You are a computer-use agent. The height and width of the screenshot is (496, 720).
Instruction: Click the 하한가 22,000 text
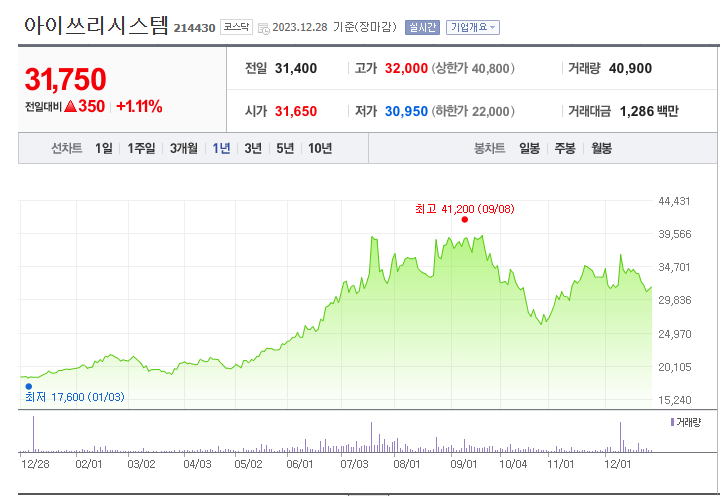pos(473,111)
